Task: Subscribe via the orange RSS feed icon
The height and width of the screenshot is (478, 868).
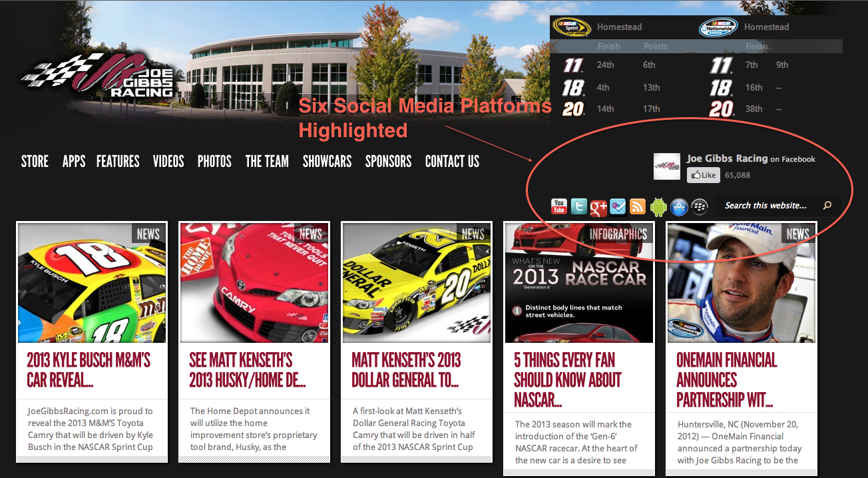Action: (638, 206)
